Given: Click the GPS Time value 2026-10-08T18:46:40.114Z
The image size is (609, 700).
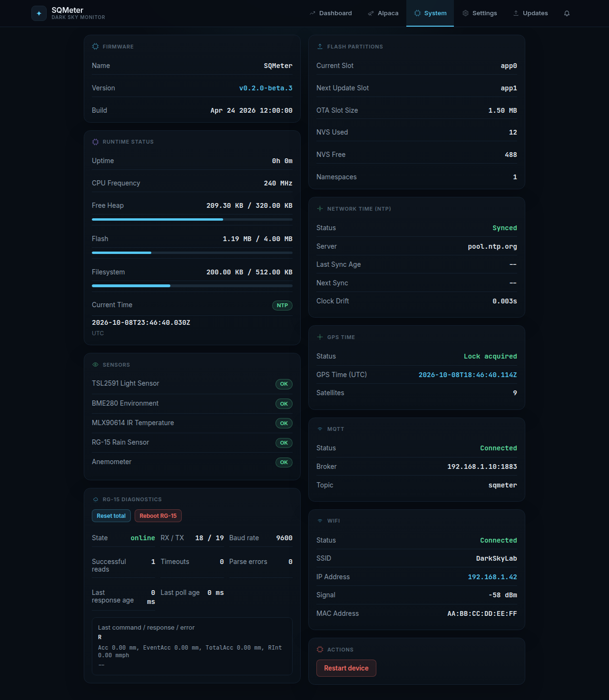Looking at the screenshot, I should pos(468,375).
